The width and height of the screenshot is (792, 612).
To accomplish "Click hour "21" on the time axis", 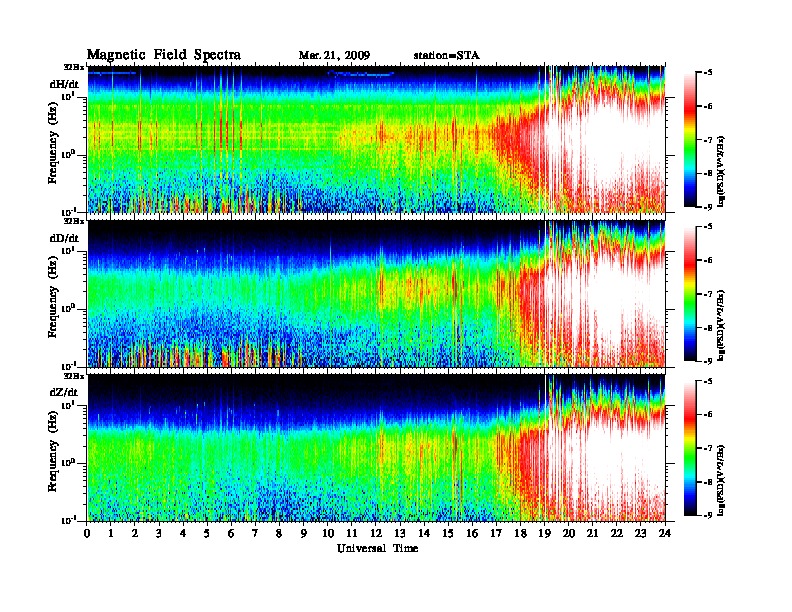I will point(592,534).
